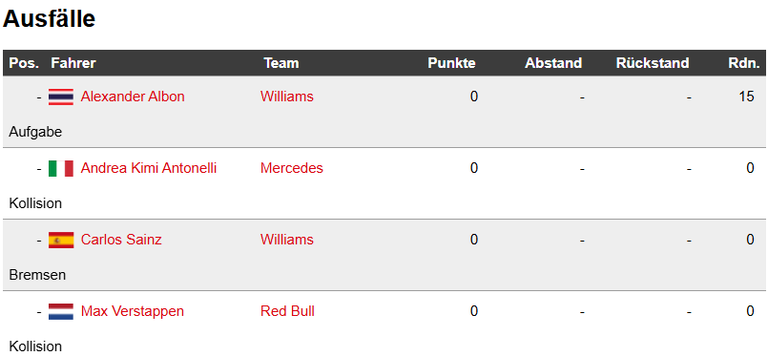
Task: Open Andrea Kimi Antonelli driver page
Action: pyautogui.click(x=149, y=168)
